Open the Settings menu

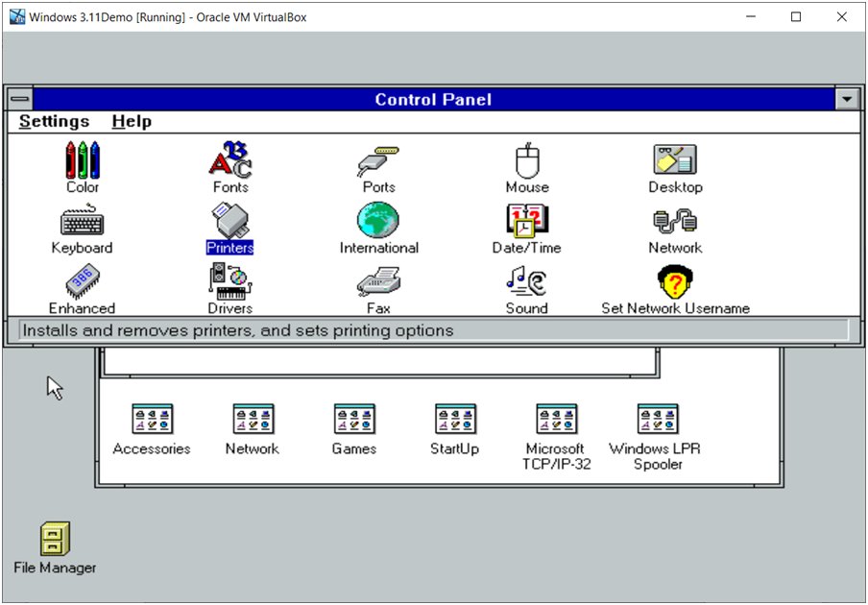(x=54, y=121)
